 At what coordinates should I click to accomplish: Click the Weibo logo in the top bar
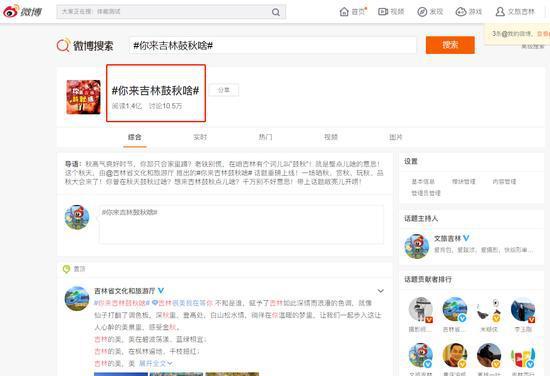click(x=22, y=12)
